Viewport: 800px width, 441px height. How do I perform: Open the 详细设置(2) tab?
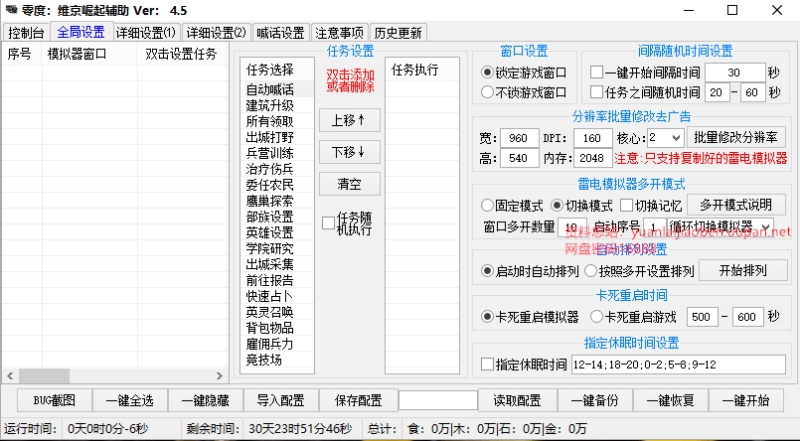click(x=216, y=33)
